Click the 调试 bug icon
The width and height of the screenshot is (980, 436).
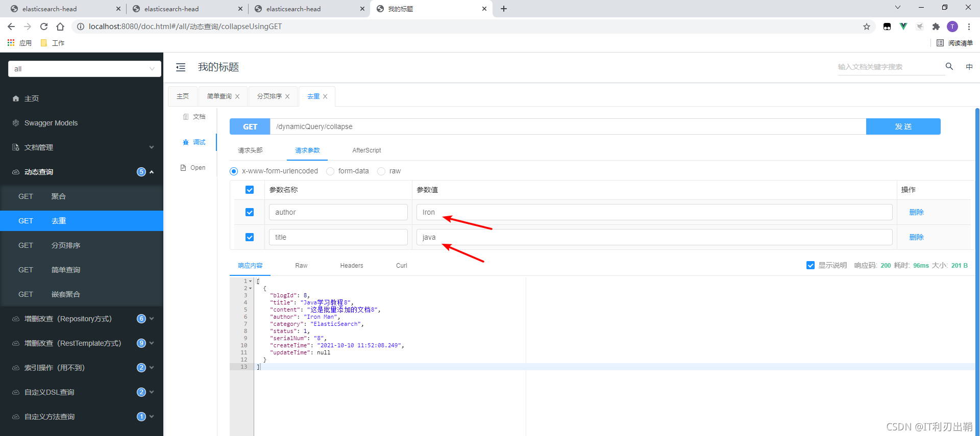tap(186, 142)
